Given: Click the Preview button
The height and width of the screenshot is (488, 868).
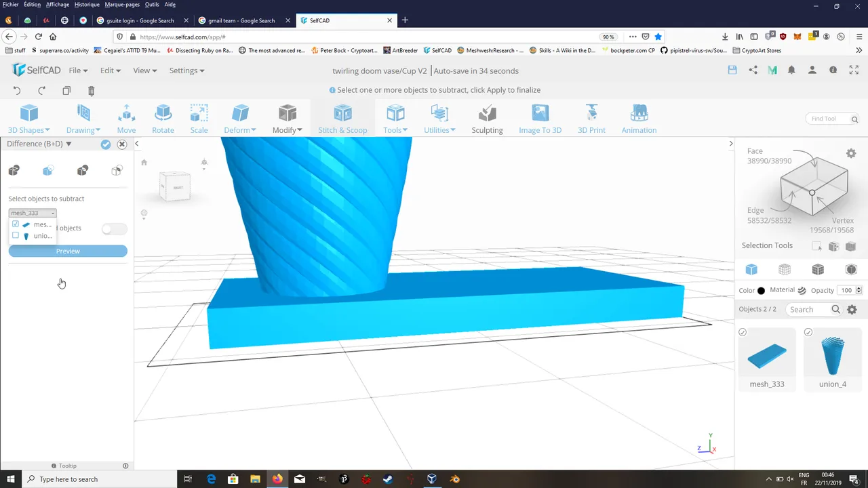Looking at the screenshot, I should tap(68, 251).
